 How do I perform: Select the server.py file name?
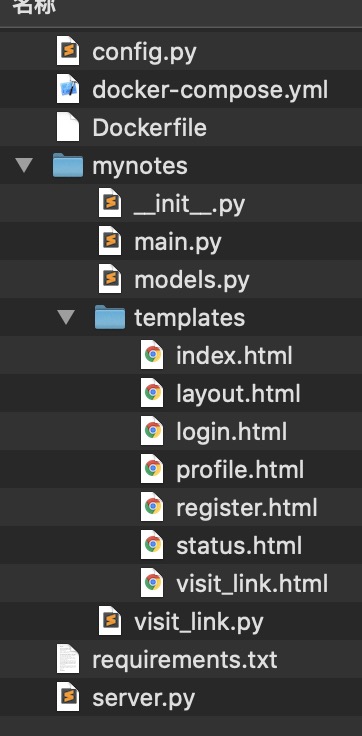(143, 699)
